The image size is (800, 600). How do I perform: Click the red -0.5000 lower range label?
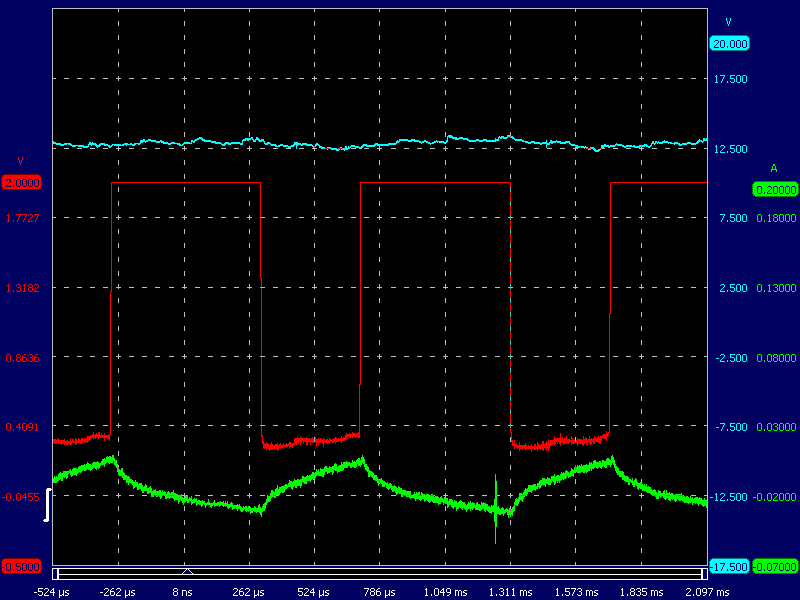pyautogui.click(x=22, y=567)
